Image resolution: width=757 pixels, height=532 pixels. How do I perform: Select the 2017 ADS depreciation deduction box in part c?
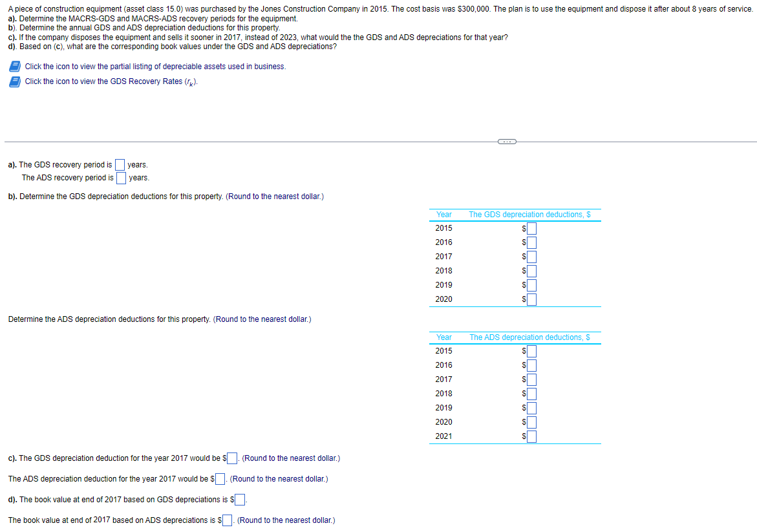pyautogui.click(x=220, y=479)
